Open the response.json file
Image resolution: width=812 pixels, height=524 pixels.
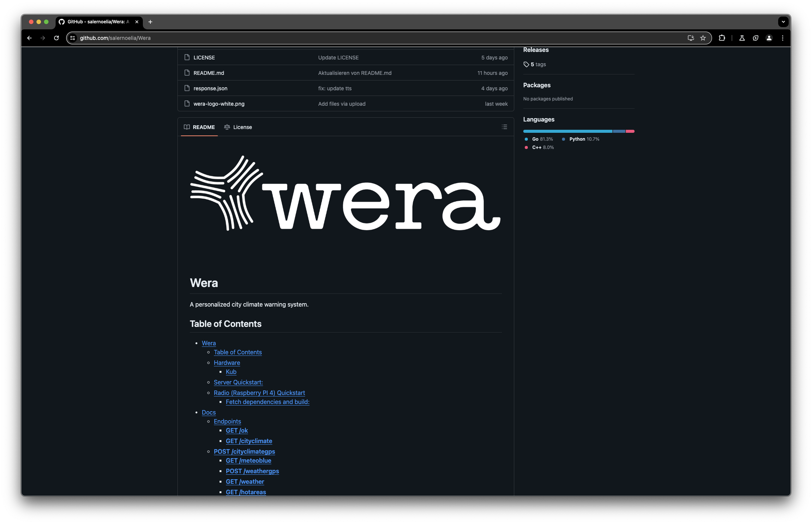(x=211, y=88)
